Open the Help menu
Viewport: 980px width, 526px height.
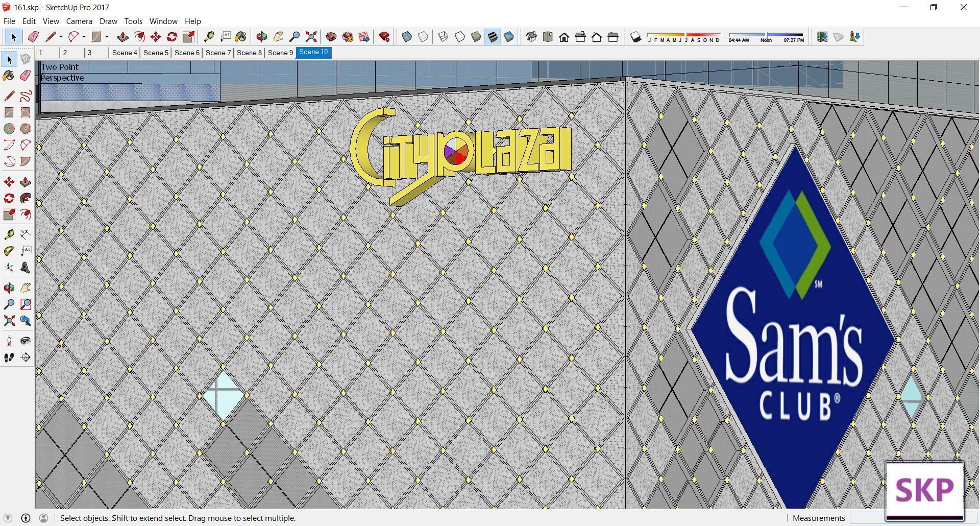(192, 21)
